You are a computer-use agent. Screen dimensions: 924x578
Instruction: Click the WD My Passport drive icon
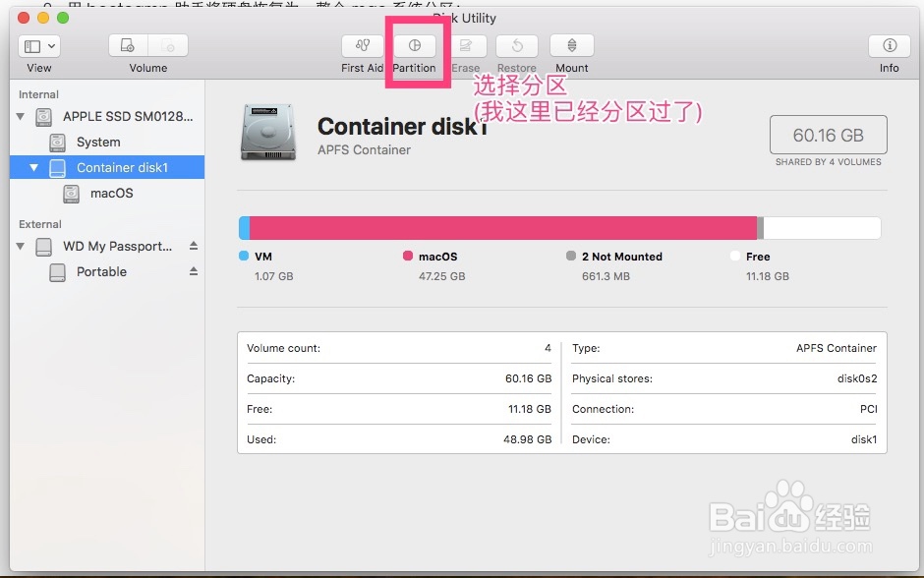click(x=43, y=247)
